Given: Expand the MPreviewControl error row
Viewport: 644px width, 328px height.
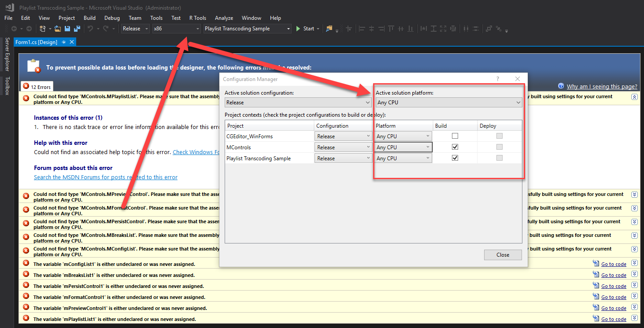Looking at the screenshot, I should click(634, 195).
